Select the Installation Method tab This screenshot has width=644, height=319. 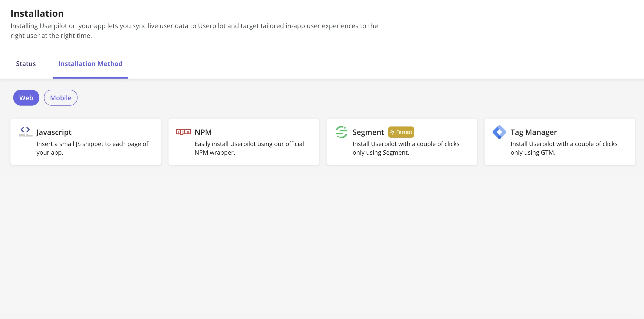coord(90,64)
